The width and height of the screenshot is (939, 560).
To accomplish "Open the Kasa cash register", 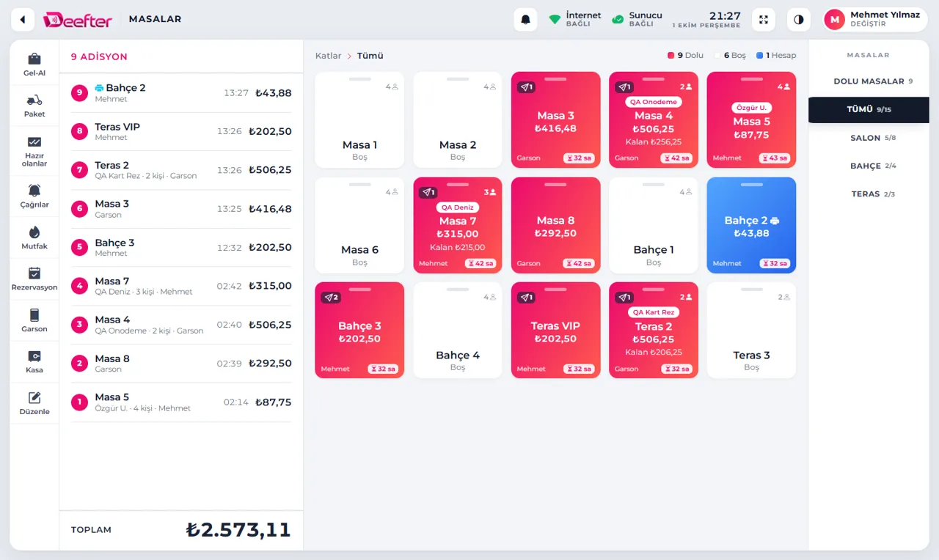I will [x=34, y=362].
